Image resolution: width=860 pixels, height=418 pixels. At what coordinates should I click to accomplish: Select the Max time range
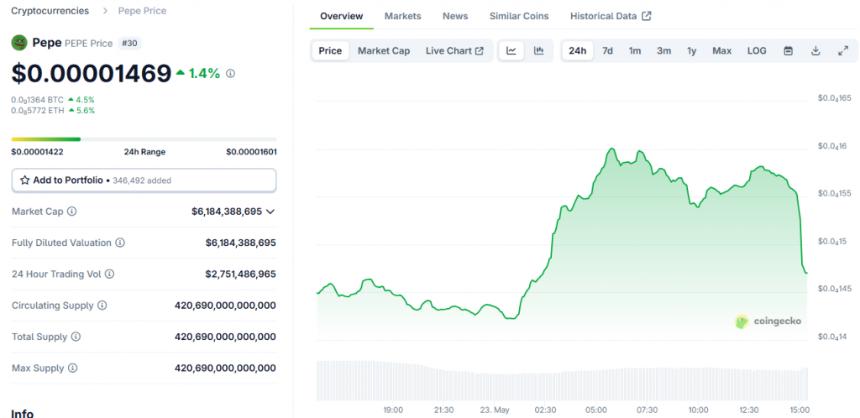click(x=722, y=50)
